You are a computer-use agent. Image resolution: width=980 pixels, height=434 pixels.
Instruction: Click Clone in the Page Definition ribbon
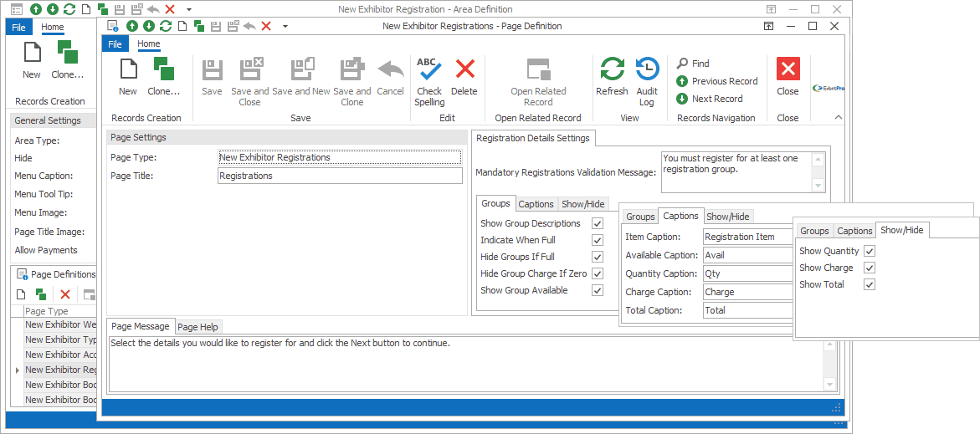164,78
